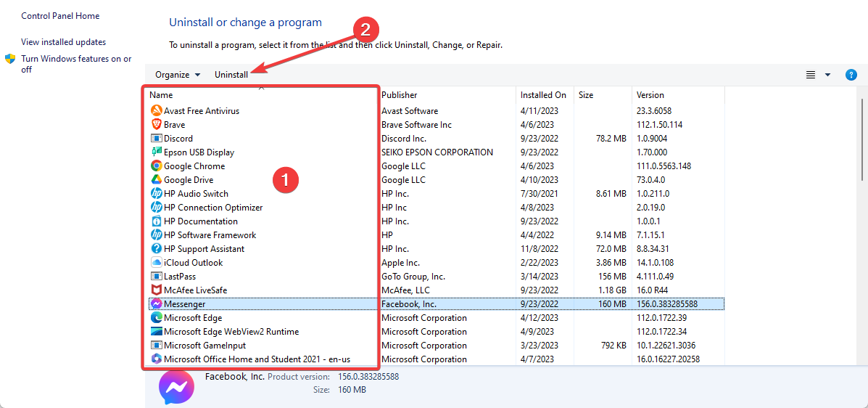The width and height of the screenshot is (868, 408).
Task: Click the Microsoft GameInput icon
Action: coord(156,346)
